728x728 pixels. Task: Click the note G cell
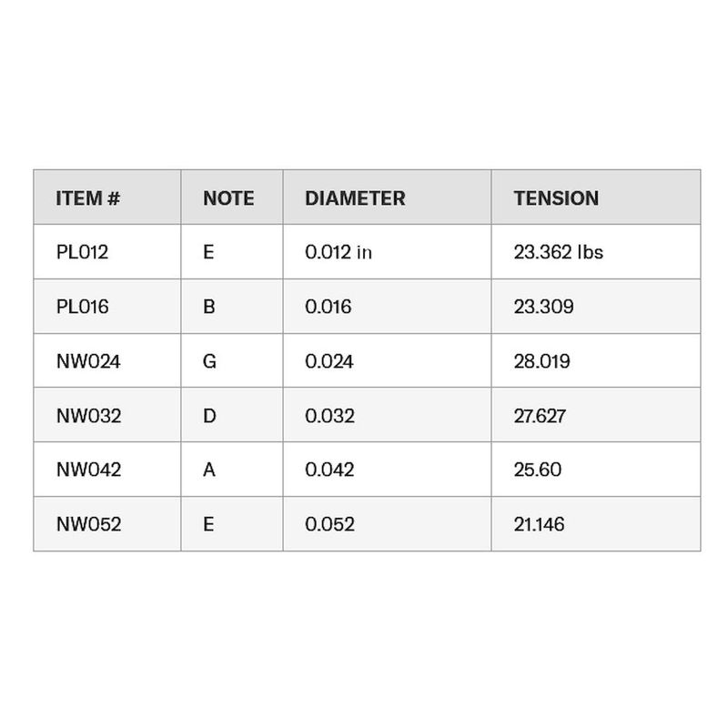232,360
